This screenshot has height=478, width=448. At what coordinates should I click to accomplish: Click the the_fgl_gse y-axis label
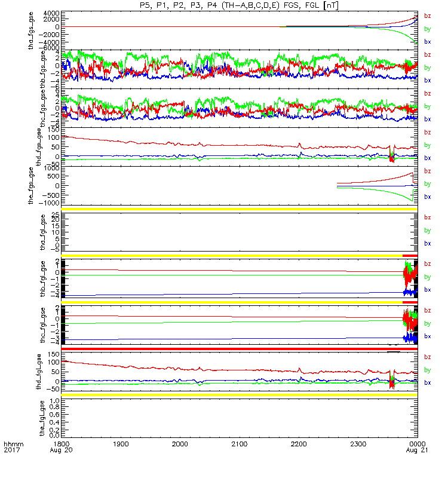coord(42,418)
